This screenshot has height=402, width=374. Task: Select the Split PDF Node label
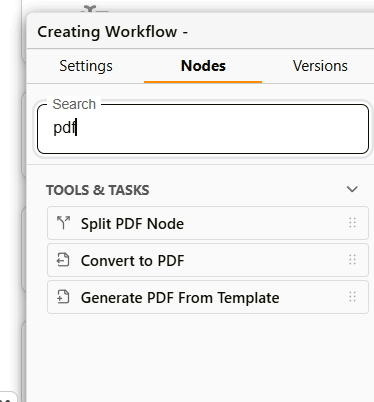pos(132,224)
